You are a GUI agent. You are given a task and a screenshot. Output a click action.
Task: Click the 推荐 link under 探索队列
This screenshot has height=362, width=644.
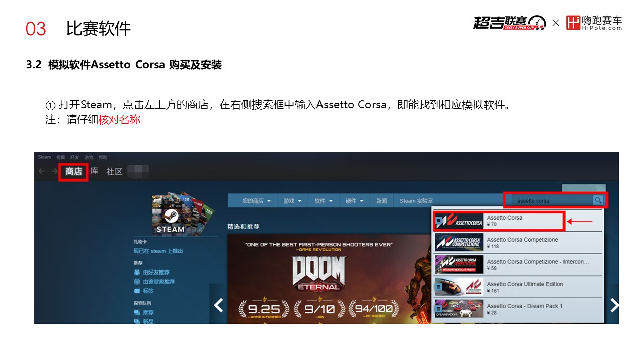pyautogui.click(x=148, y=313)
